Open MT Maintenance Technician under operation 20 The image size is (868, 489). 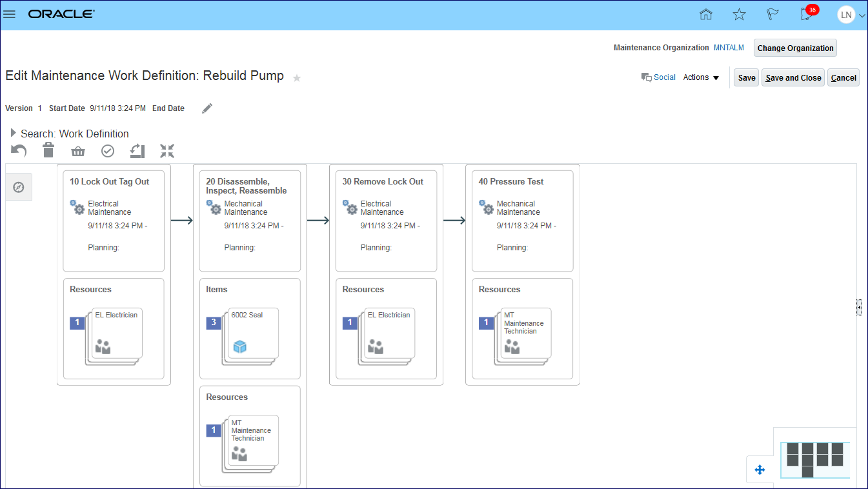(x=252, y=440)
